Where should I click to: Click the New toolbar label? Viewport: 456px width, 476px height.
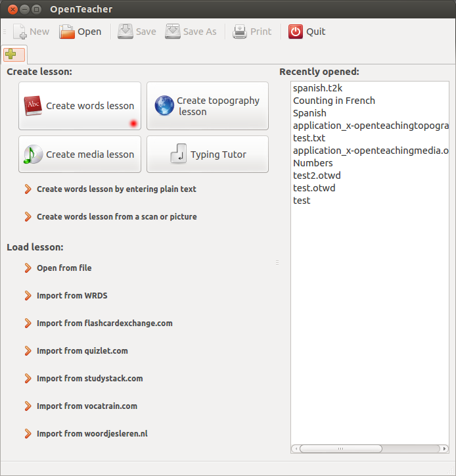coord(39,32)
